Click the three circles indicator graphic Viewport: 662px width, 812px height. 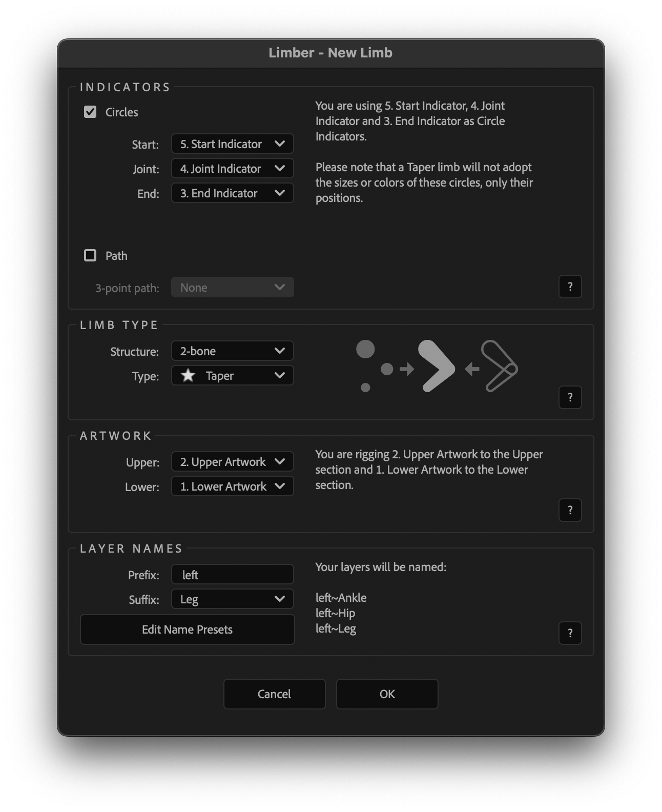[373, 366]
